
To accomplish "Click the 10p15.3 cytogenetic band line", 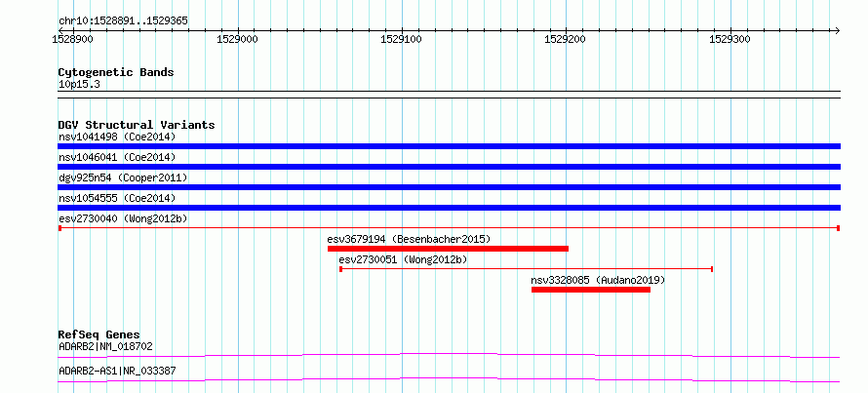I will click(x=449, y=94).
